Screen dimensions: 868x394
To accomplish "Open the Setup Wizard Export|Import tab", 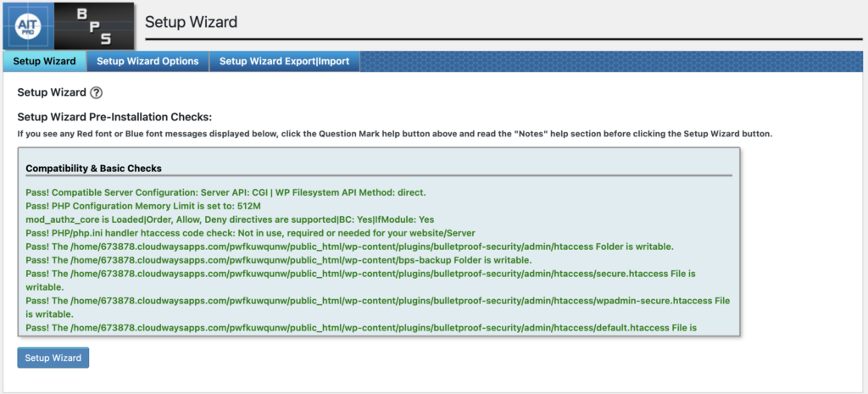I will [x=285, y=61].
